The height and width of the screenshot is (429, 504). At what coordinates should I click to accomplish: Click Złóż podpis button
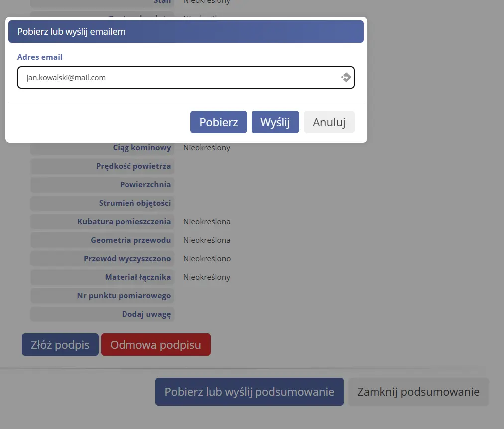pos(60,344)
